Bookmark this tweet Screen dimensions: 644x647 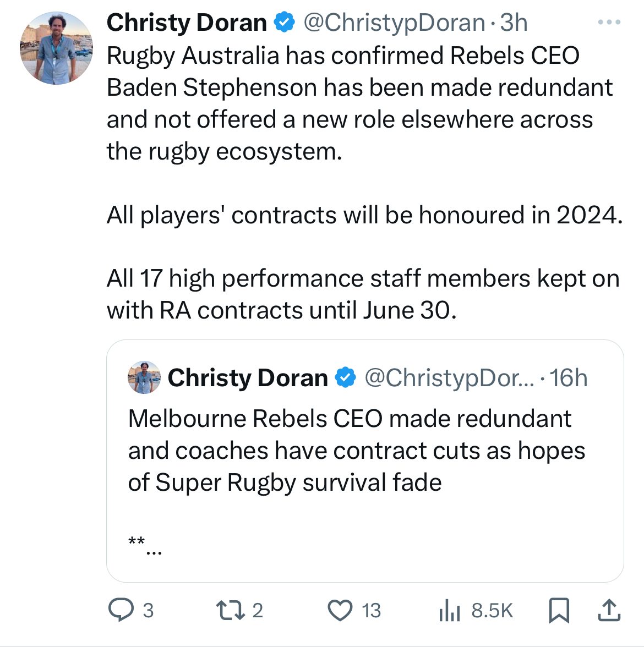point(559,610)
